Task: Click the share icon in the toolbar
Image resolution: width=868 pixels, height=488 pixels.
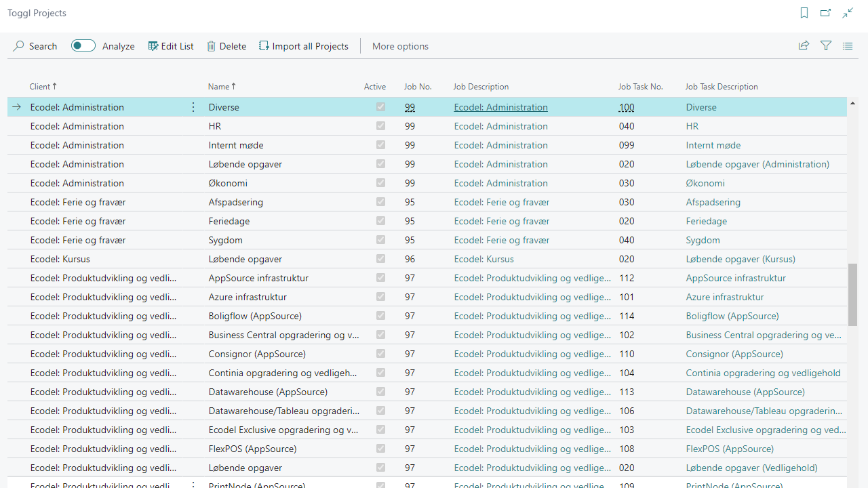Action: point(804,46)
